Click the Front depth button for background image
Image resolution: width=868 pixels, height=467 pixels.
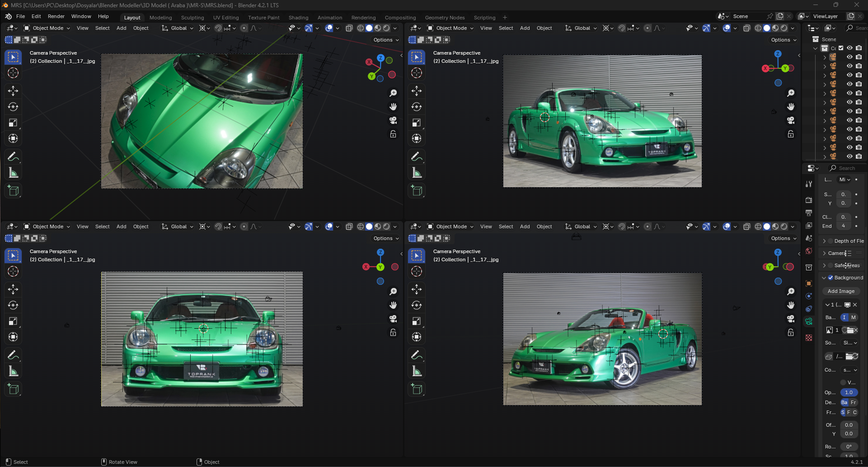(854, 402)
